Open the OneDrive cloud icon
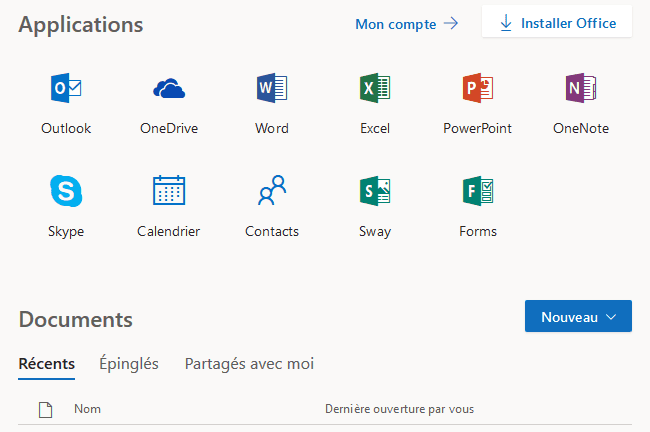 coord(169,88)
